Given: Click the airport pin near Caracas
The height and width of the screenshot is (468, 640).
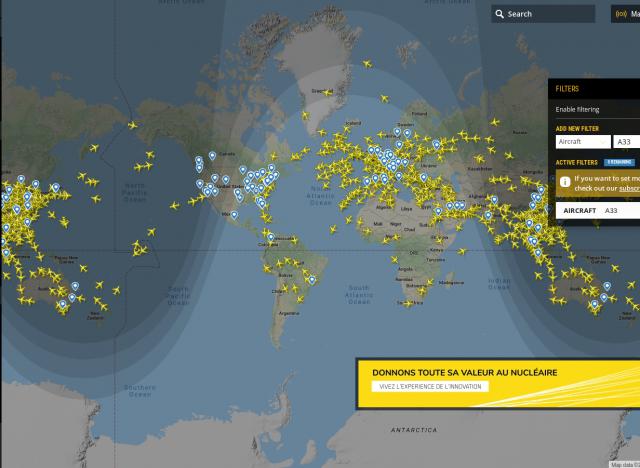Looking at the screenshot, I should pos(270,237).
